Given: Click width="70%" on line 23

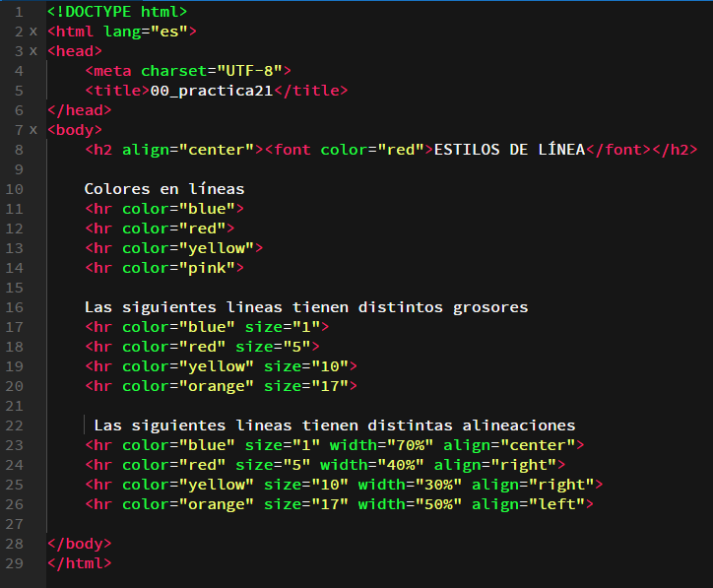Looking at the screenshot, I should click(381, 445).
